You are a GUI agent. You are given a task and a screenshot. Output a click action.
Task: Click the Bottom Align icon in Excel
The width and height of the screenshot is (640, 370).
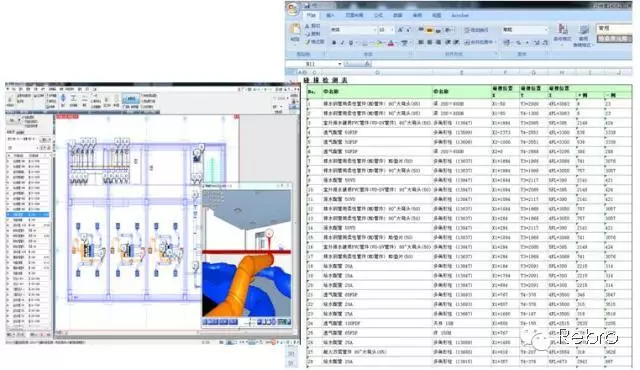pos(438,30)
